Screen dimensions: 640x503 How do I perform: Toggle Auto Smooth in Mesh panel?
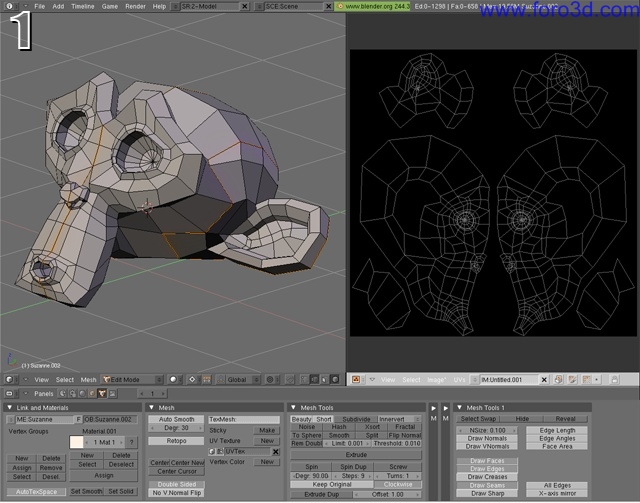(x=176, y=419)
